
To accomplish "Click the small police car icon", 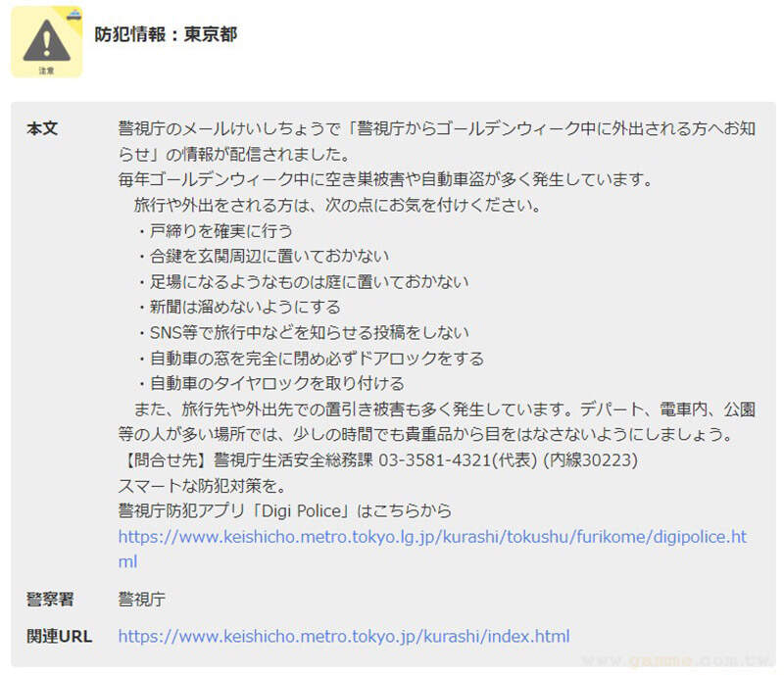I will point(74,15).
